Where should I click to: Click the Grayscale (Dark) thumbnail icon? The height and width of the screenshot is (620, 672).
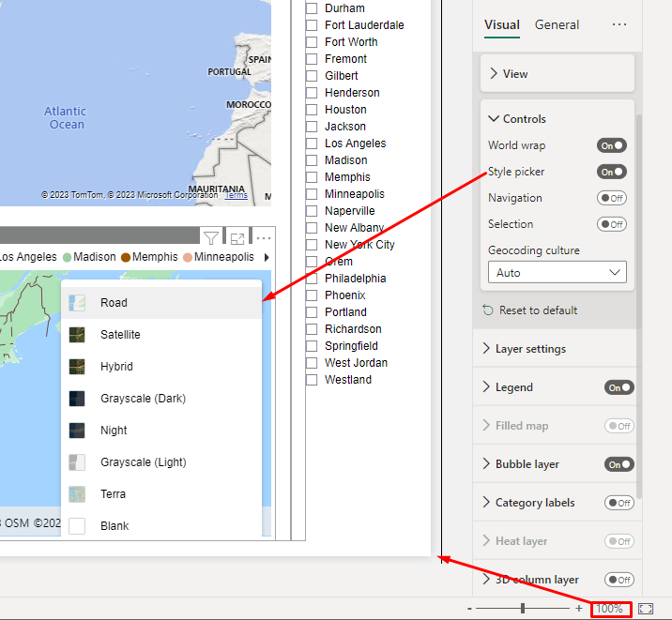(77, 399)
